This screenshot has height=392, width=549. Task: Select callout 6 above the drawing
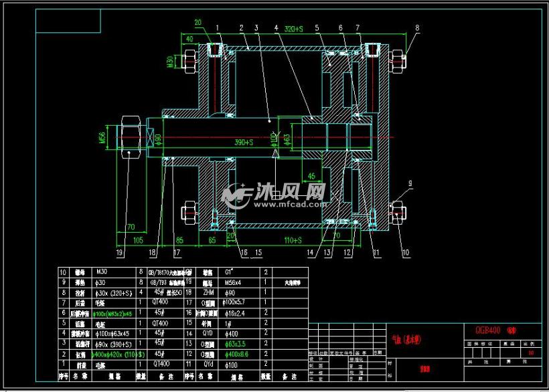coord(341,27)
